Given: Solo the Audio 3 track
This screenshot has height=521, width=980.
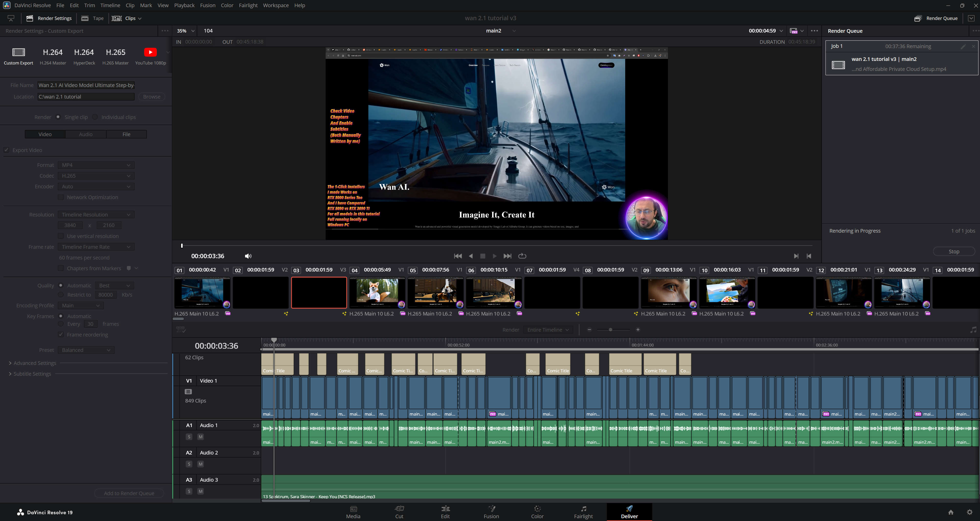Looking at the screenshot, I should click(189, 491).
